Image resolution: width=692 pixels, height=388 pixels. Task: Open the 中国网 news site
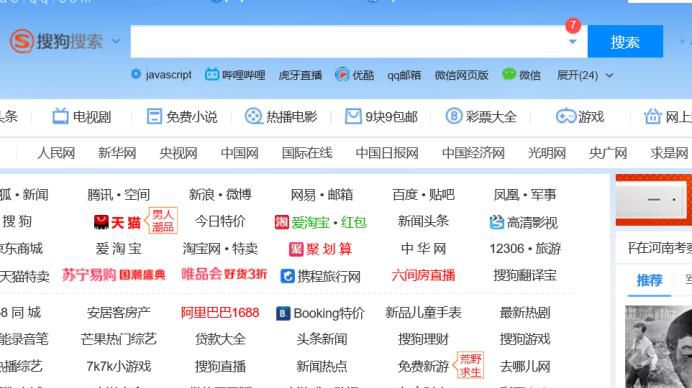click(240, 153)
